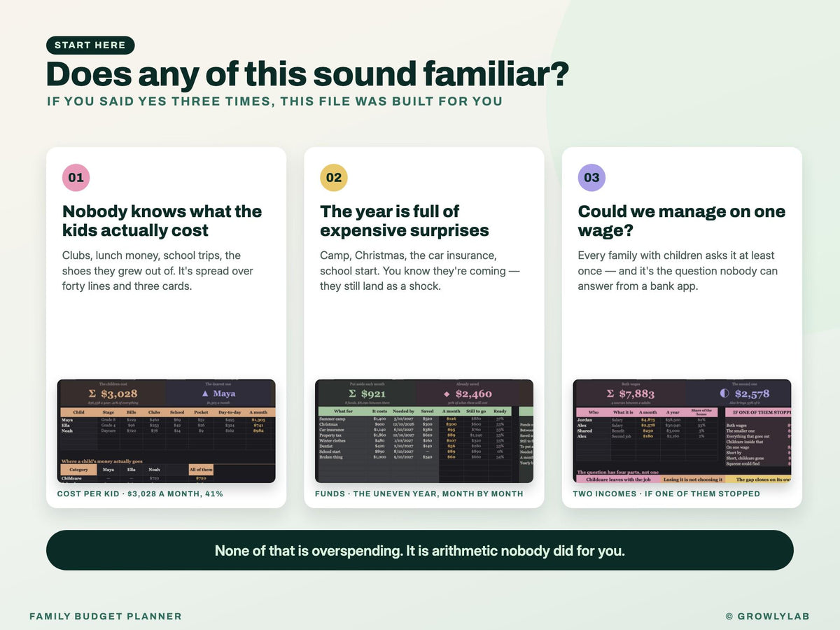
Task: Open the Funds spreadsheet thumbnail
Action: pyautogui.click(x=424, y=430)
